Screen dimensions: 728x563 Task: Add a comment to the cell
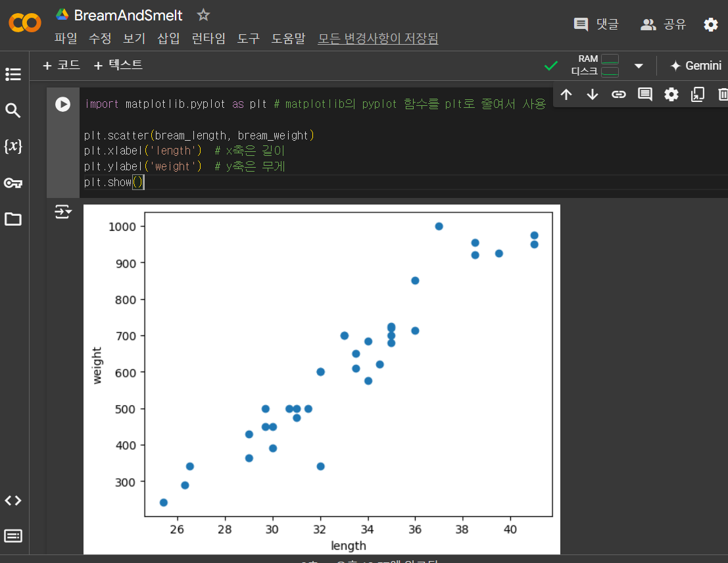[x=645, y=95]
